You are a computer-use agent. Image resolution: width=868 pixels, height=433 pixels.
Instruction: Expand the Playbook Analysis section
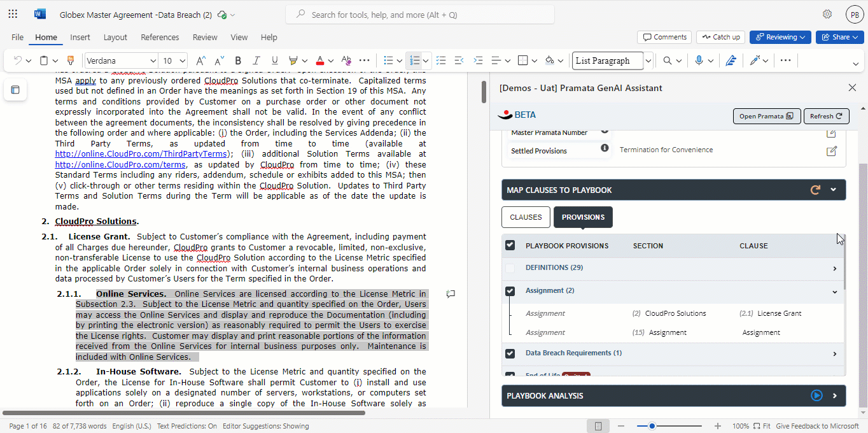click(834, 395)
